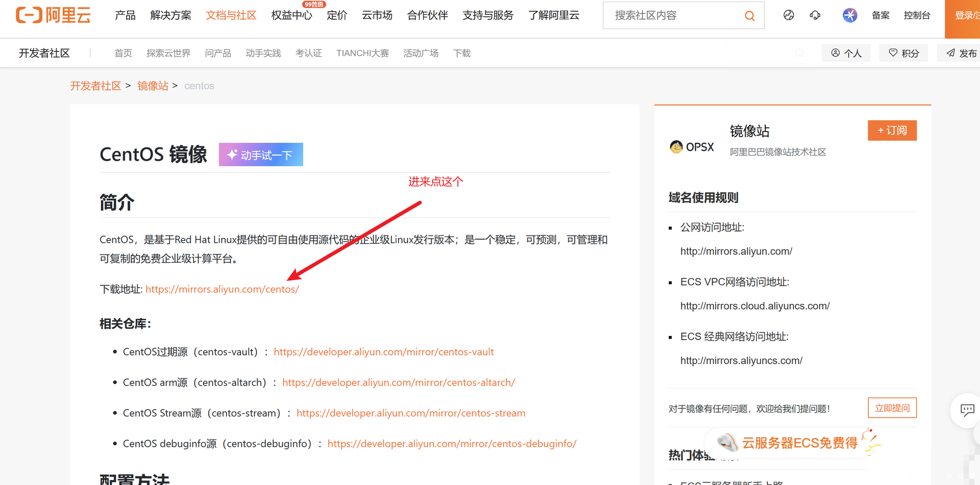Click the search magnifier icon in top bar

[x=749, y=16]
